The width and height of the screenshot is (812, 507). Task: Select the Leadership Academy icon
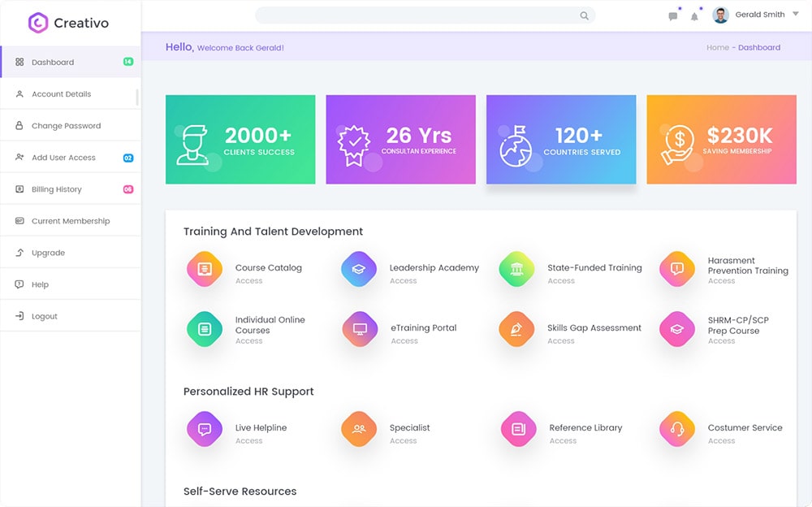(358, 269)
